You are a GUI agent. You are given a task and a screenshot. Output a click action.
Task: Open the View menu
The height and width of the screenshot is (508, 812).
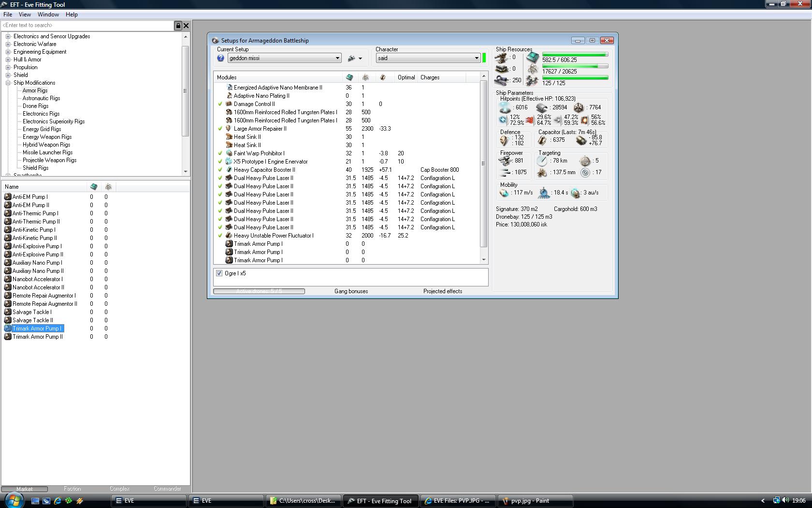[25, 15]
